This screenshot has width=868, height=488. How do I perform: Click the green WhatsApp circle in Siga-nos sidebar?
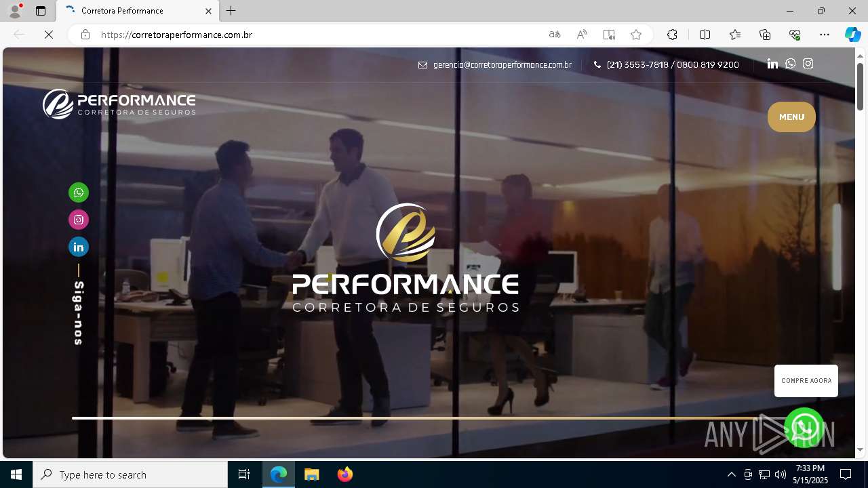click(79, 192)
